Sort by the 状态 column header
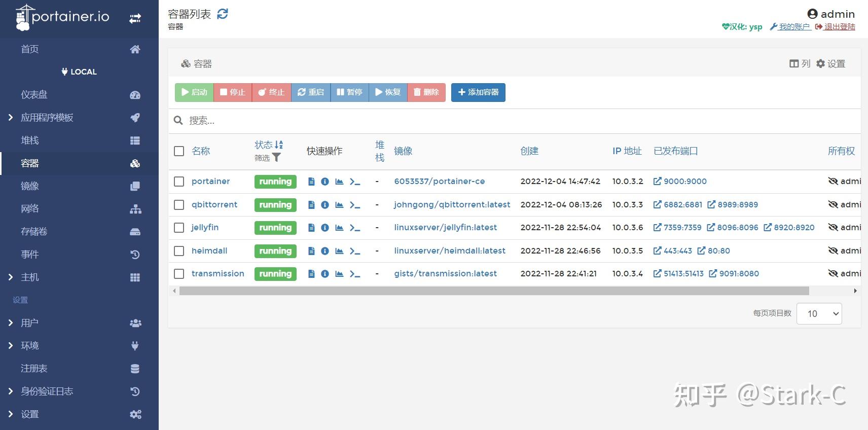Screen dimensions: 868x430 pyautogui.click(x=269, y=145)
